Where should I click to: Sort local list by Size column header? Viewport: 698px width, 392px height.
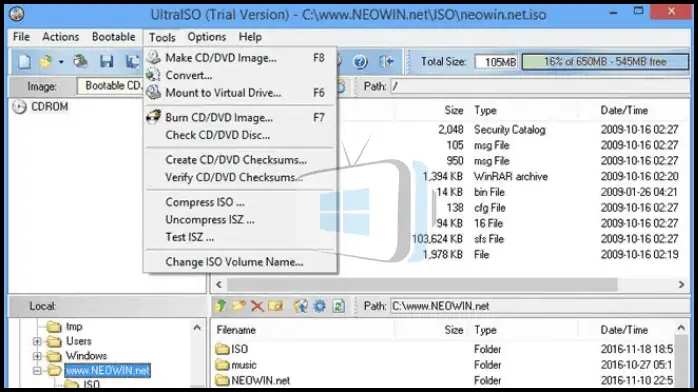(x=454, y=330)
